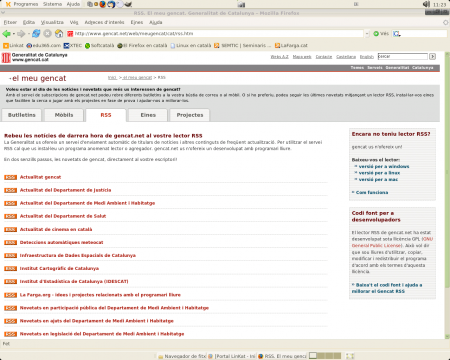Go to the Home page icon
This screenshot has height=360, width=450.
point(59,33)
